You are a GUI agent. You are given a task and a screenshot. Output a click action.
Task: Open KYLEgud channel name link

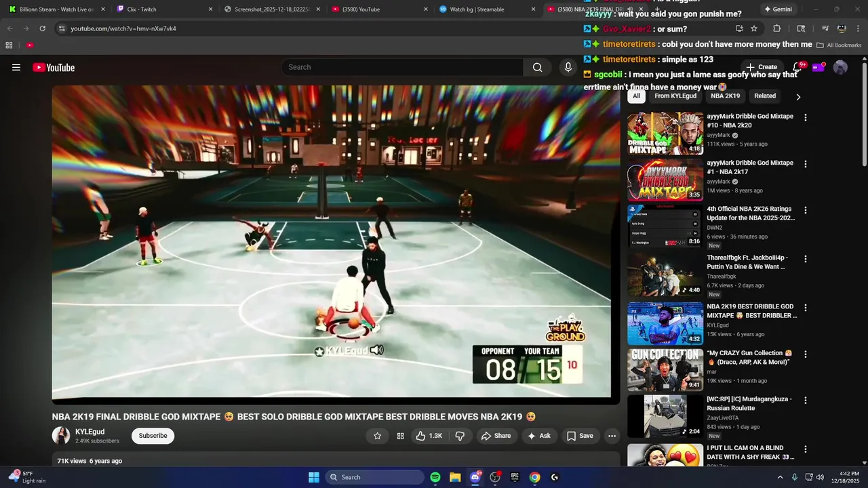coord(90,432)
